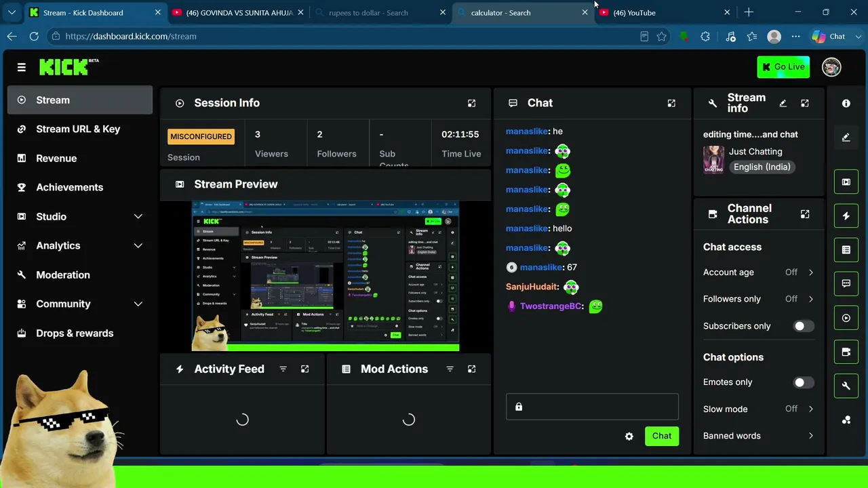
Task: Open Achievements in the sidebar
Action: (80, 188)
